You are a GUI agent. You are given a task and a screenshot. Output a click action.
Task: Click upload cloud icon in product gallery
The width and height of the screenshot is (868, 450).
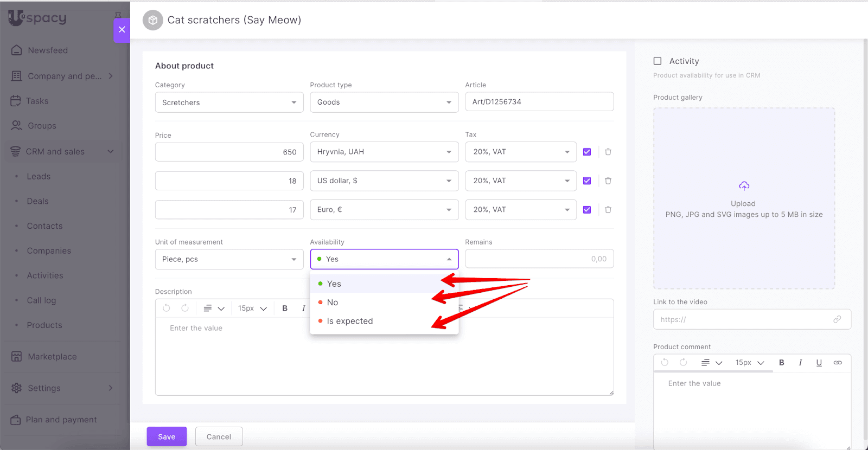[744, 187]
